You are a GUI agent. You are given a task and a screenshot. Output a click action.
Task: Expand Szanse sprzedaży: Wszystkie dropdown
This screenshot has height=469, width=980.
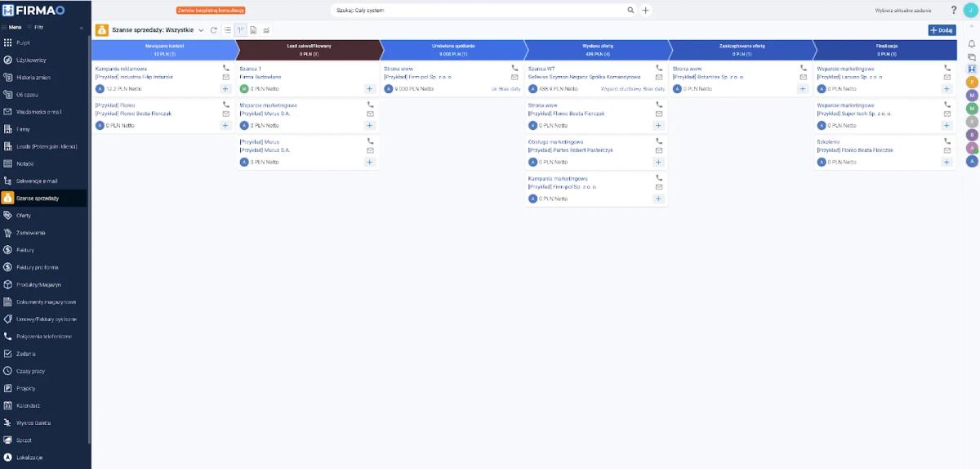[201, 30]
